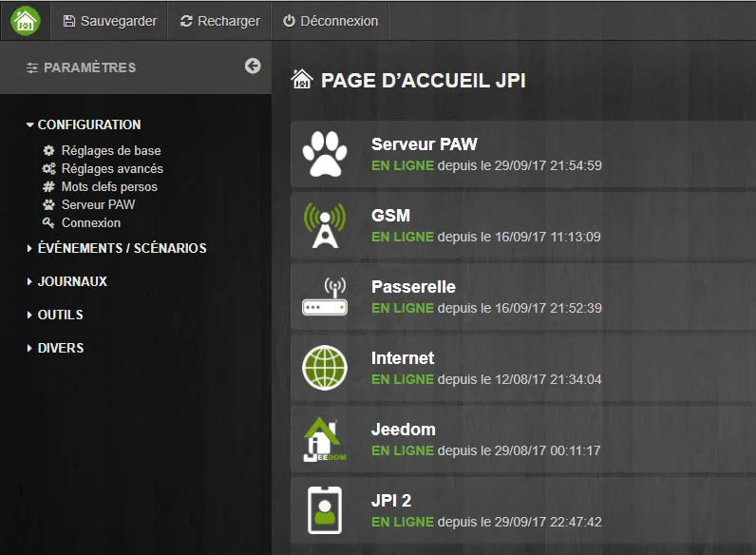Click the Passerelle card title
This screenshot has height=555, width=756.
(413, 287)
